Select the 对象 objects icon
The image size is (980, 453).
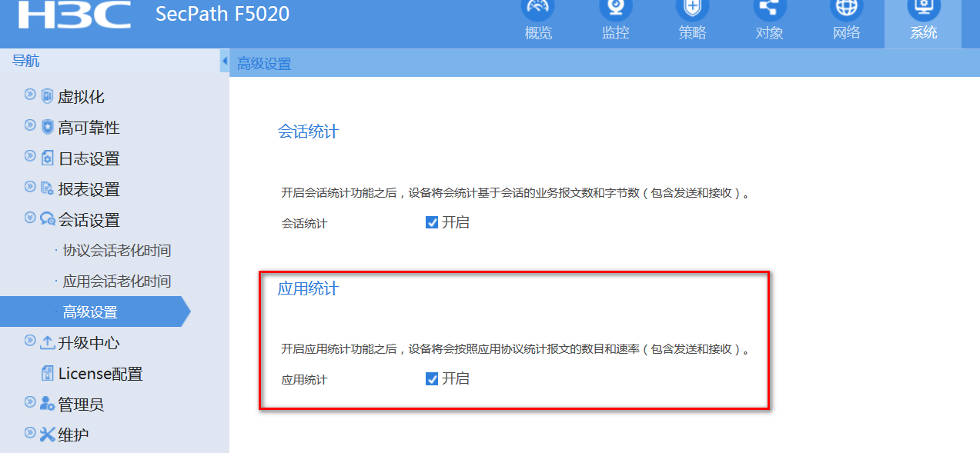[x=769, y=9]
